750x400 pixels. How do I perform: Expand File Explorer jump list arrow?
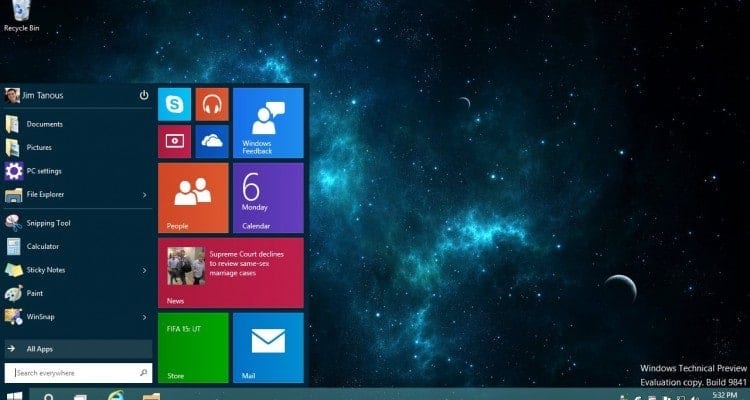click(144, 194)
